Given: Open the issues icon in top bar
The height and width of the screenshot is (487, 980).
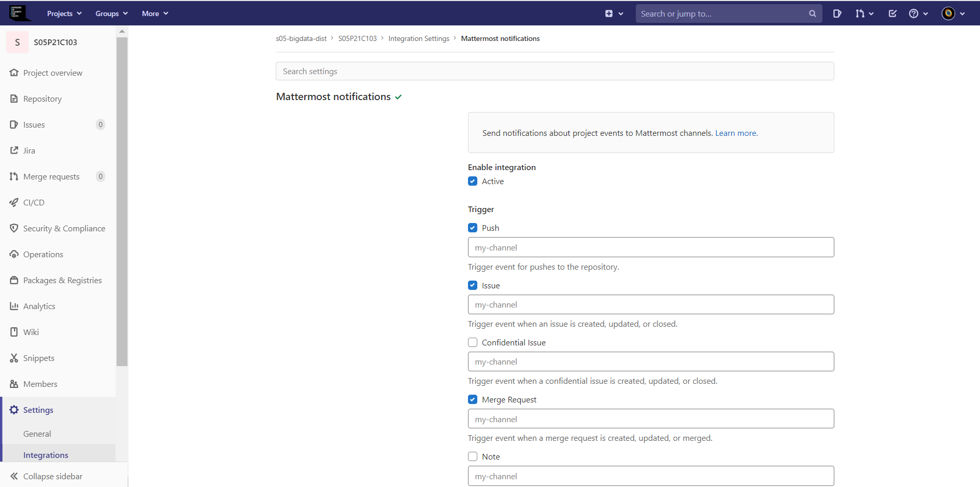Looking at the screenshot, I should click(837, 14).
